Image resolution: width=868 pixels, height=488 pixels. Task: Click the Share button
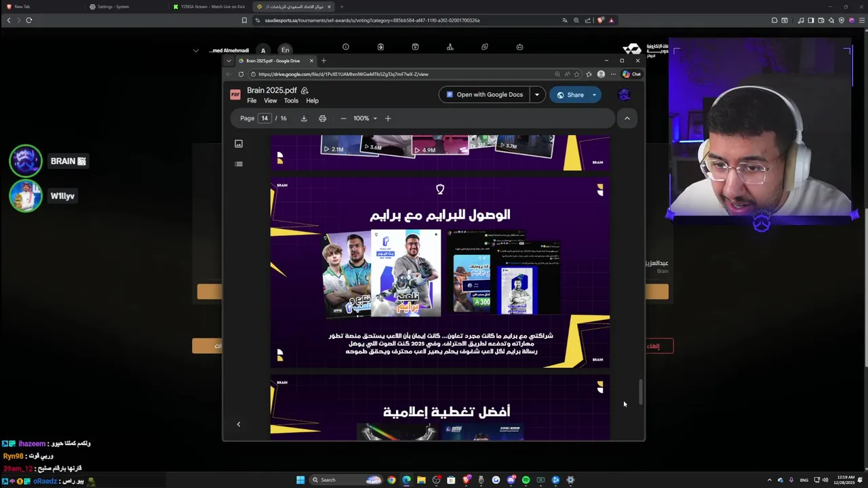point(570,95)
